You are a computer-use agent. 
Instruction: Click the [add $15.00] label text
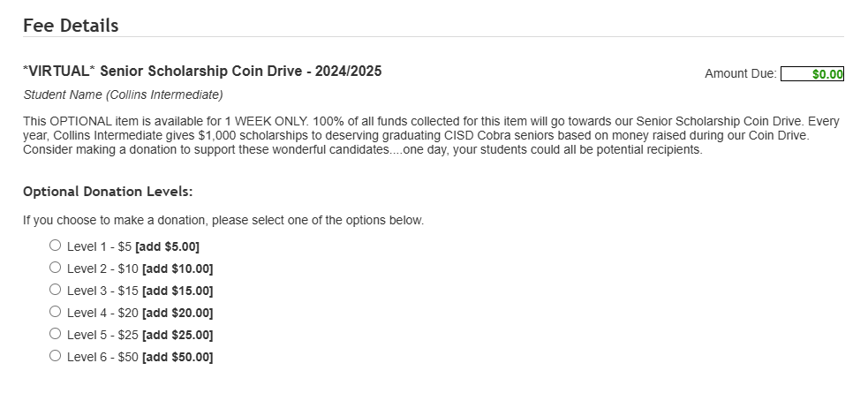177,291
